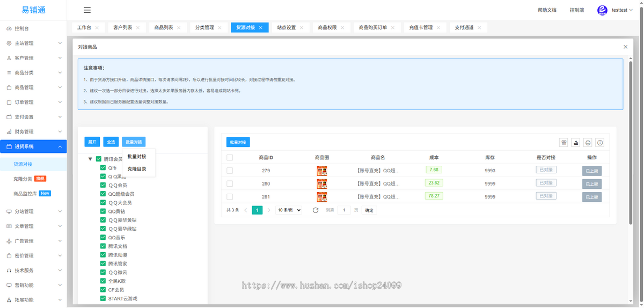Click the 客户管理 user icon
The width and height of the screenshot is (644, 308).
[x=9, y=58]
